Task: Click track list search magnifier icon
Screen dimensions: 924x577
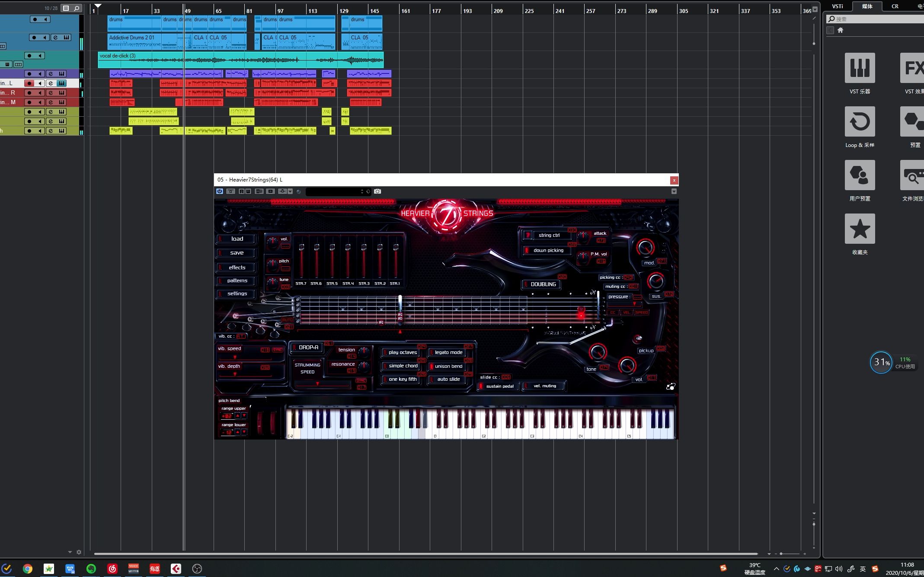Action: tap(77, 8)
